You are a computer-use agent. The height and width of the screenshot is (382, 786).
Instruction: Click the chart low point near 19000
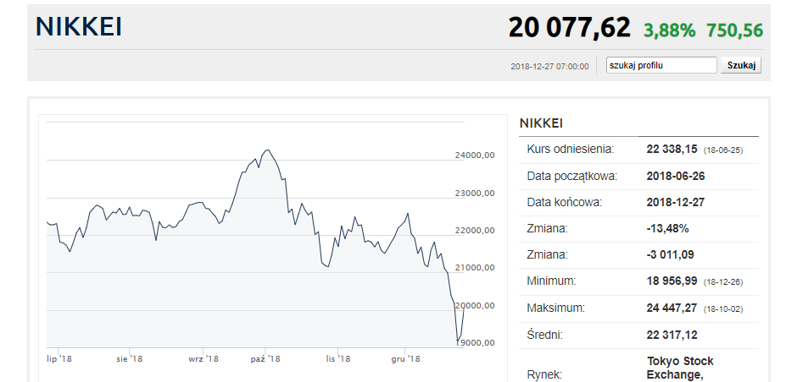point(457,342)
